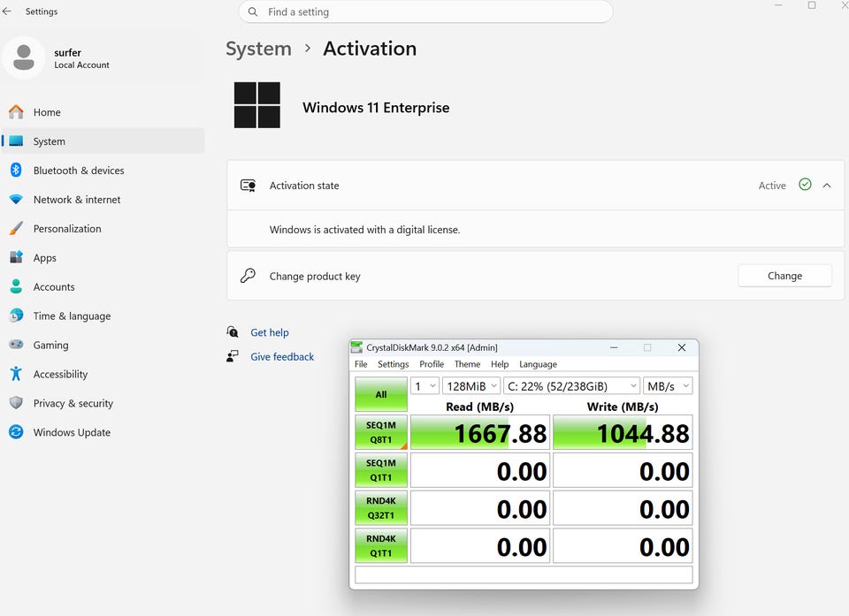The width and height of the screenshot is (849, 616).
Task: Click the empty comment field in CrystalDiskMark
Action: 524,574
